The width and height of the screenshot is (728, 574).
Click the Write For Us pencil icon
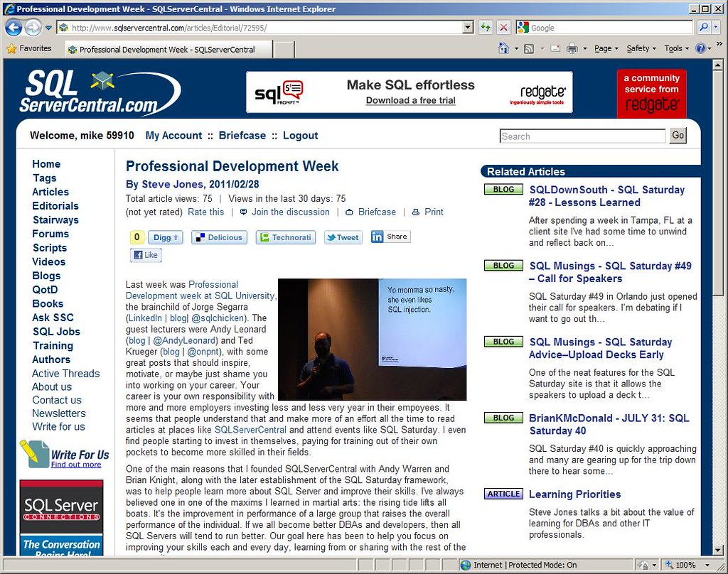(34, 453)
